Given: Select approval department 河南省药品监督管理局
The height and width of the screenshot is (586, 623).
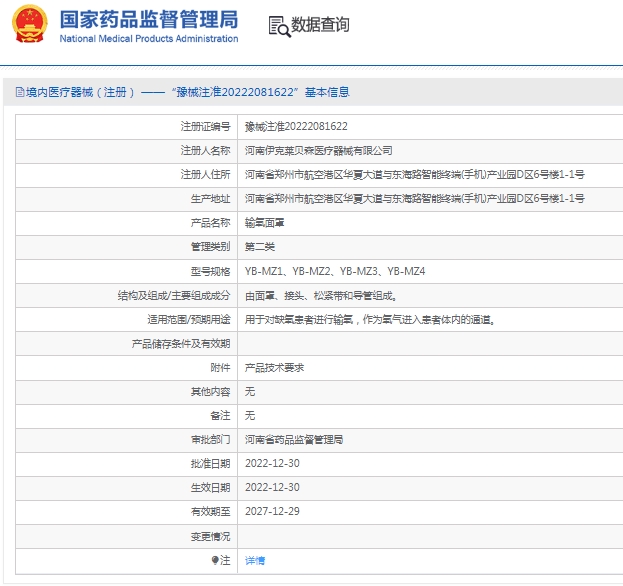Looking at the screenshot, I should [294, 439].
